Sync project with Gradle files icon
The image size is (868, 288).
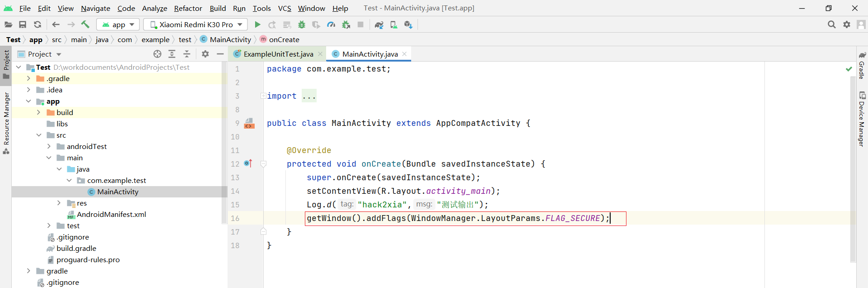379,24
